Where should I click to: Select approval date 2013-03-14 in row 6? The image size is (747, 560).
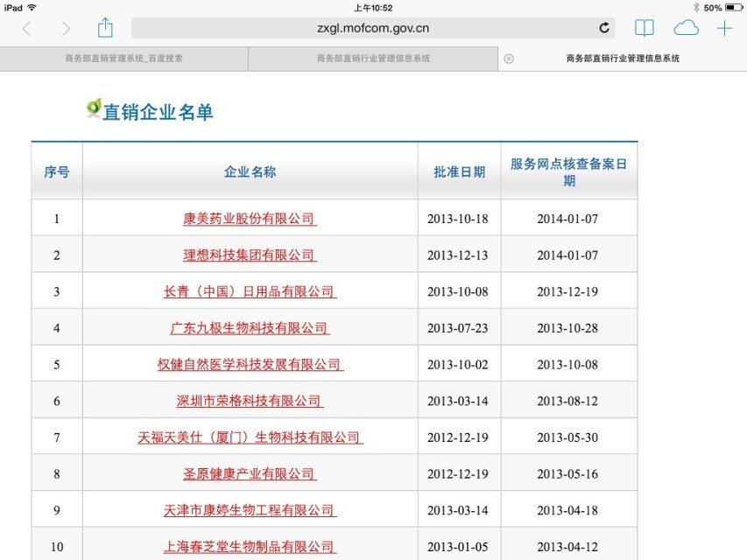point(458,401)
